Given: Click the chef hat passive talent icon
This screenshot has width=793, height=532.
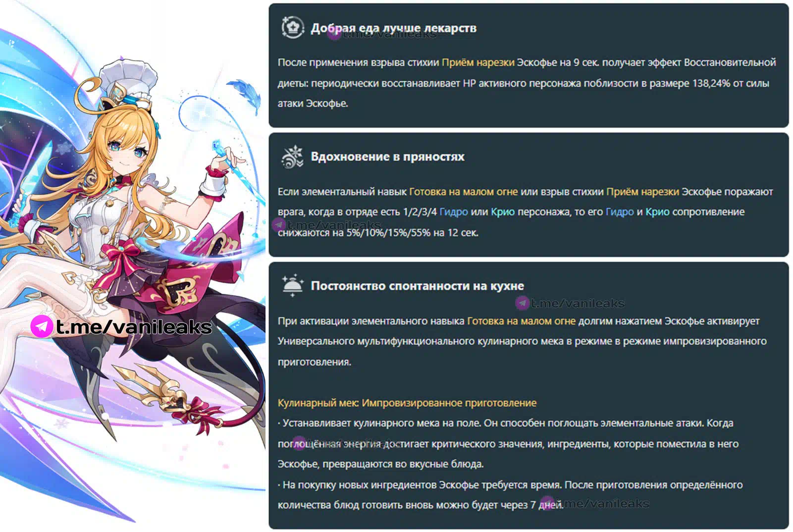Looking at the screenshot, I should pyautogui.click(x=292, y=27).
